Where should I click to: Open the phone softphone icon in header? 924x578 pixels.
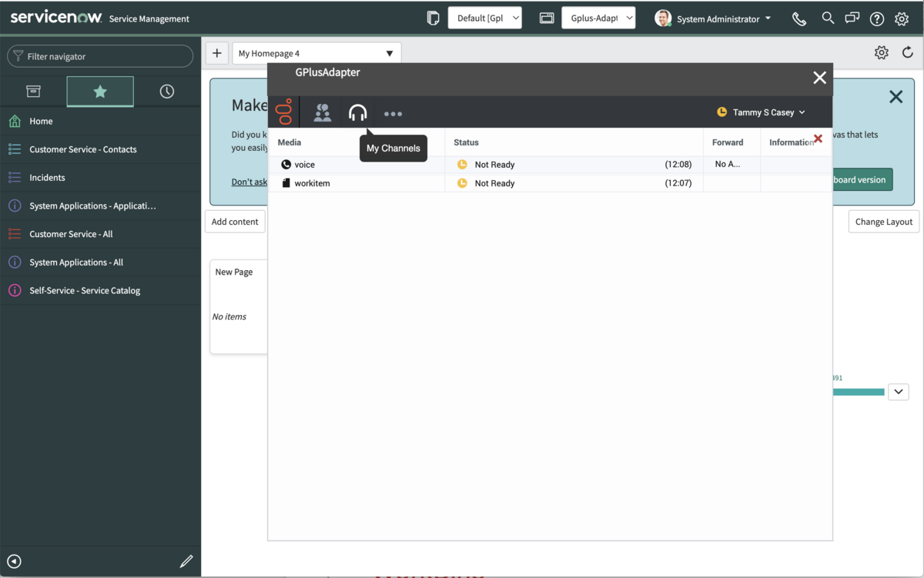[799, 18]
